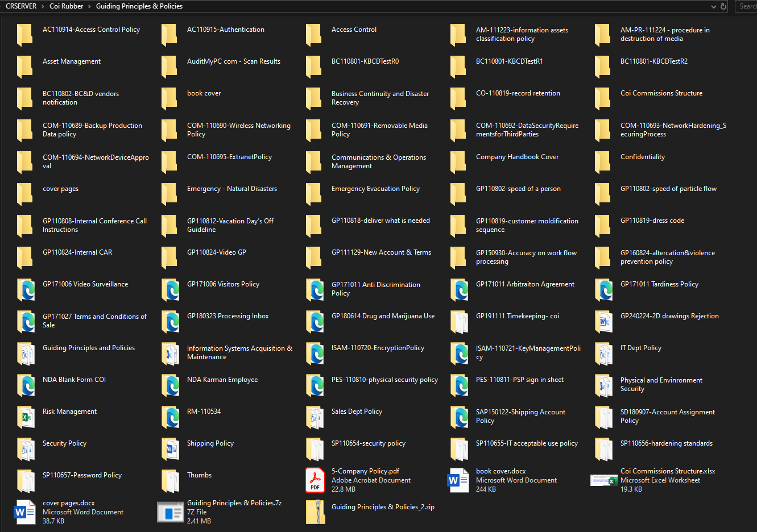Go to Coi Rubber in the breadcrumb path
The height and width of the screenshot is (532, 757).
tap(66, 6)
